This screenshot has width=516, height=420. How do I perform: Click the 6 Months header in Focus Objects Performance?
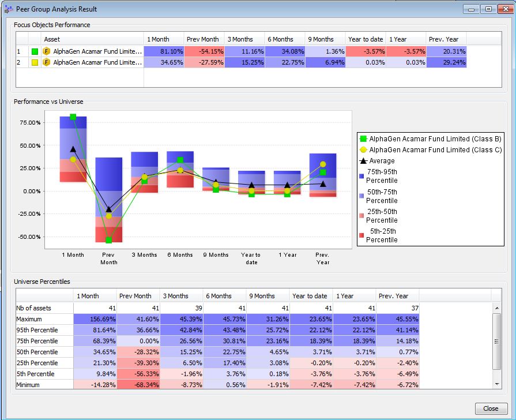(285, 39)
